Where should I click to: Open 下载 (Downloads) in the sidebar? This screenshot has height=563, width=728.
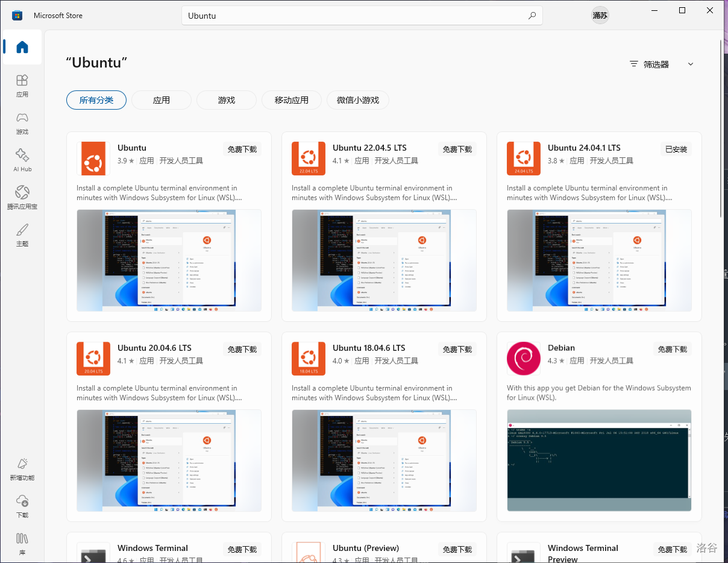(x=22, y=506)
